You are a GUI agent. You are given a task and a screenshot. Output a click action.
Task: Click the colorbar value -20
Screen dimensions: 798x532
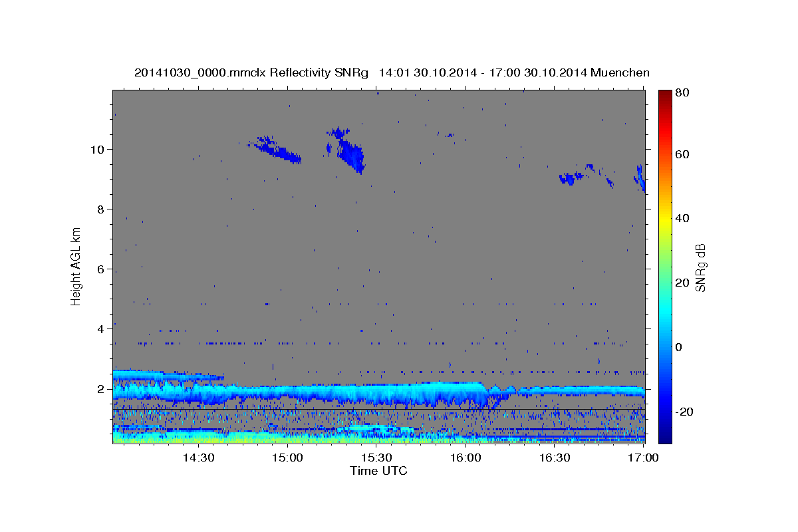point(684,412)
